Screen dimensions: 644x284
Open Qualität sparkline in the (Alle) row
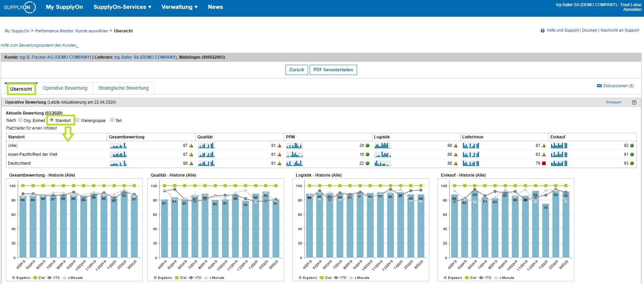[x=206, y=146]
